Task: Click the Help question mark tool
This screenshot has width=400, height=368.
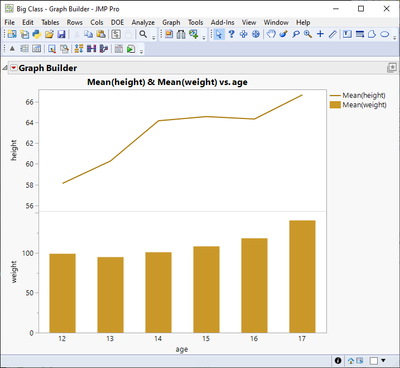Action: (x=231, y=34)
